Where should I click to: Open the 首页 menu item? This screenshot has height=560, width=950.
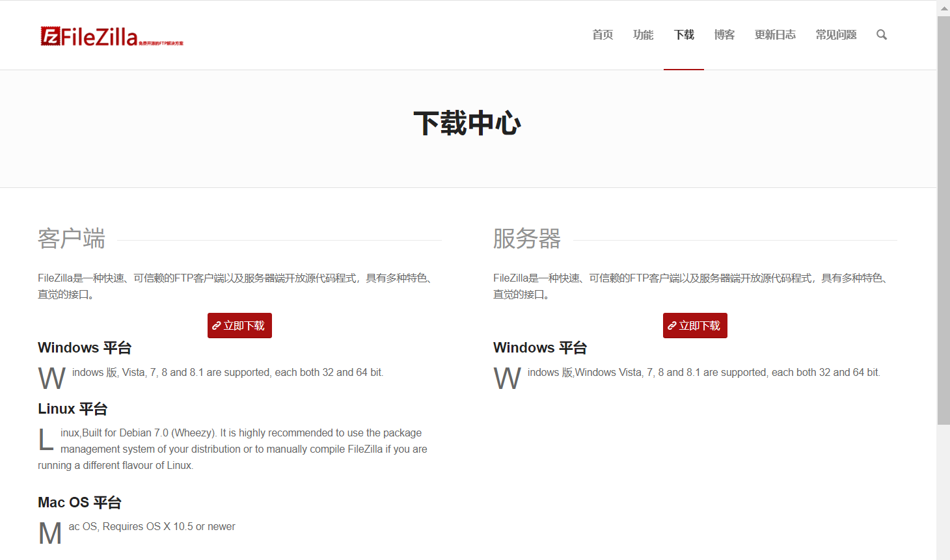point(603,34)
